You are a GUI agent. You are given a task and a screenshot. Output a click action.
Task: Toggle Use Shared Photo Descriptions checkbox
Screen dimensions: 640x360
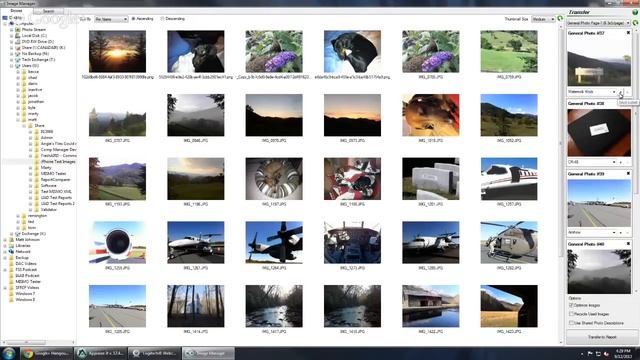571,323
